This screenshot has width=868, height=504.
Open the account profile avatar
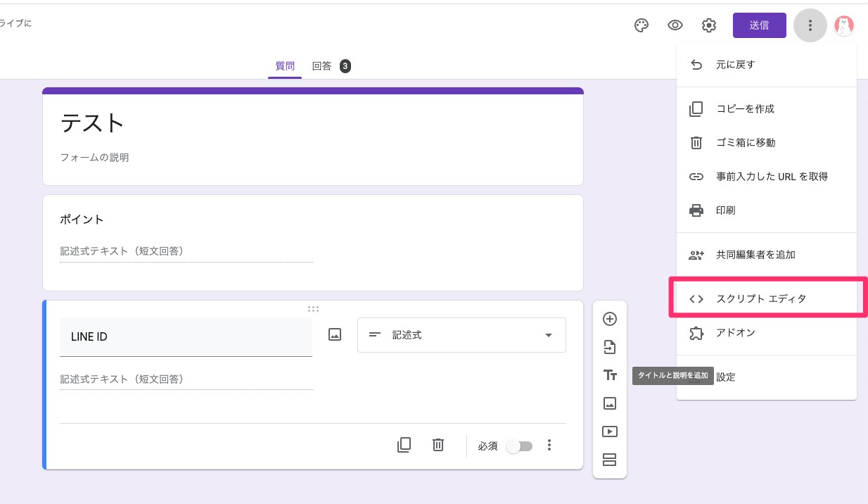pos(844,25)
